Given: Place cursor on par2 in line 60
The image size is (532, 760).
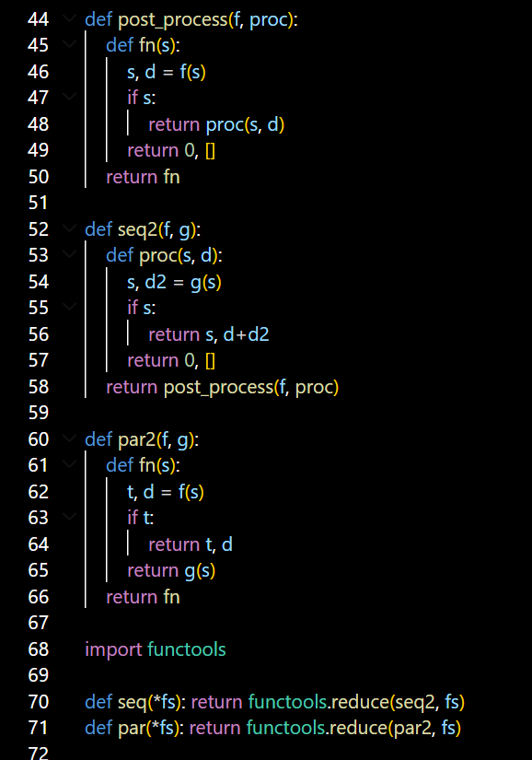Looking at the screenshot, I should pyautogui.click(x=136, y=439).
